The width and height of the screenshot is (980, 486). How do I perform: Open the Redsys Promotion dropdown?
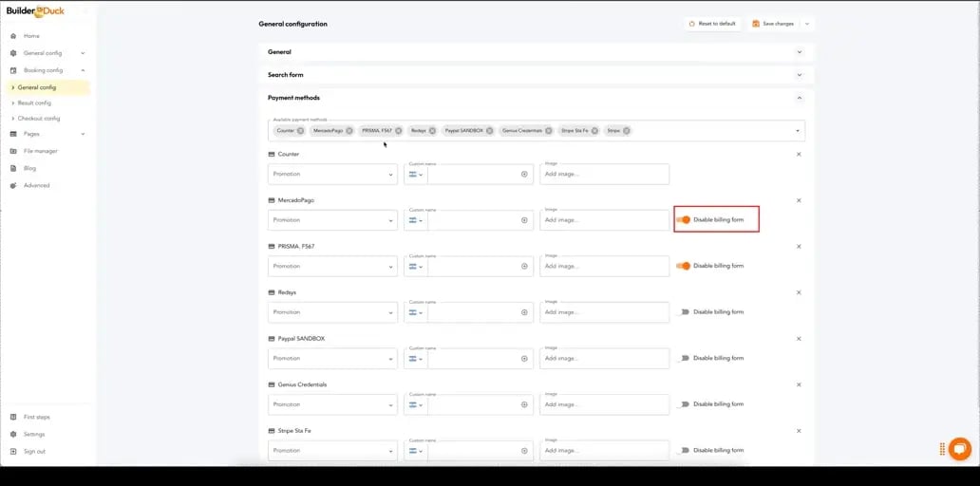[332, 312]
